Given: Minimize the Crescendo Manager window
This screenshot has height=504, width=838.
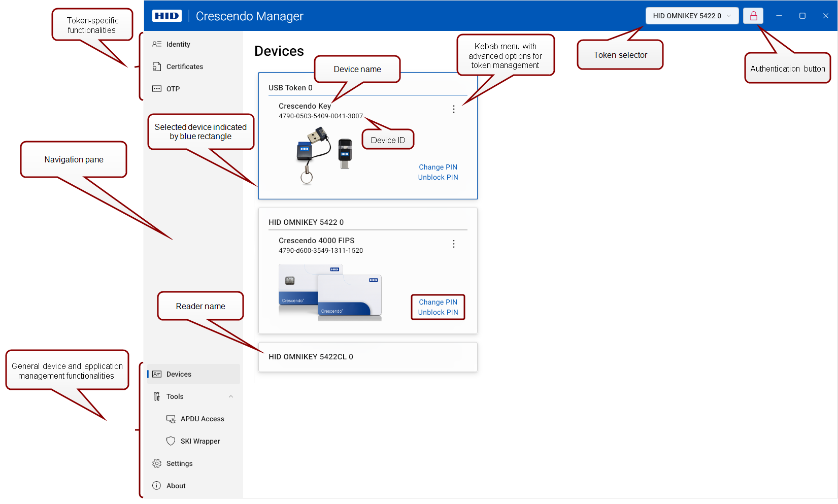Looking at the screenshot, I should [779, 16].
